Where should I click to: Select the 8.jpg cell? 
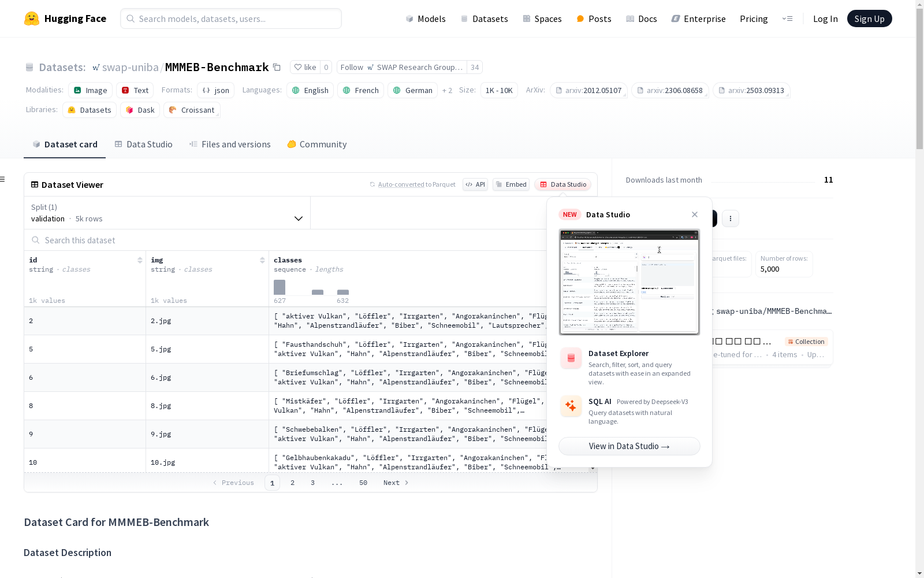(207, 406)
